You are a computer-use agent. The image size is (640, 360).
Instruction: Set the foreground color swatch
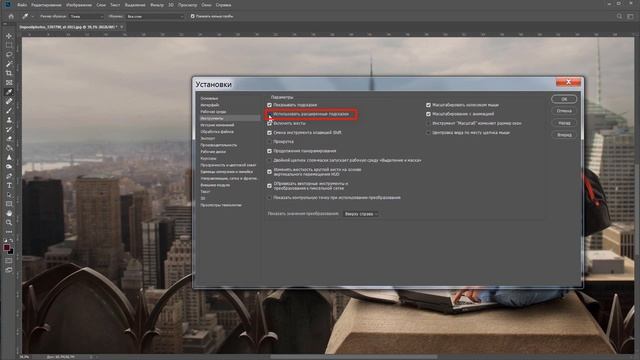[x=7, y=248]
